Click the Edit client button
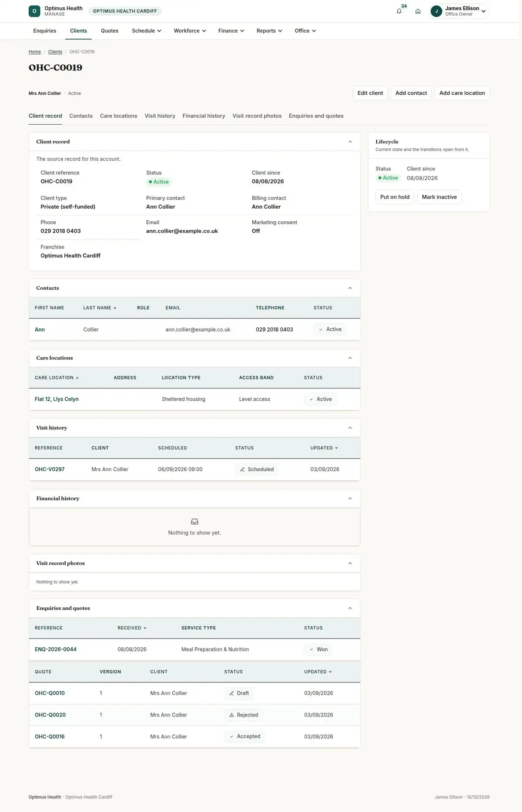The height and width of the screenshot is (812, 522). [370, 93]
